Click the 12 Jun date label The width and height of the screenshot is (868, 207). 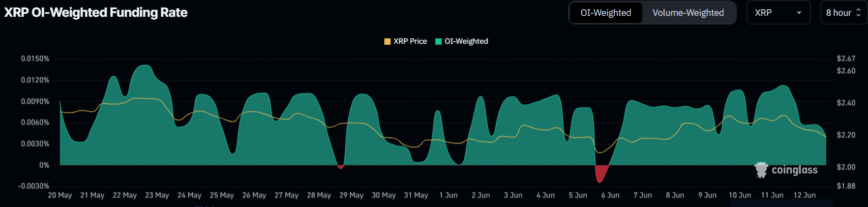804,195
